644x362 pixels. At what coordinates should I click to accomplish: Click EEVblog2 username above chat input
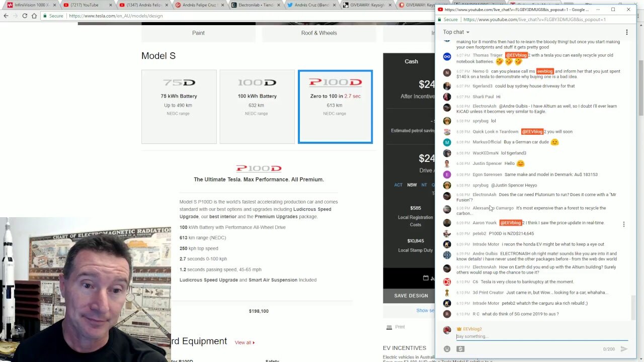click(472, 329)
